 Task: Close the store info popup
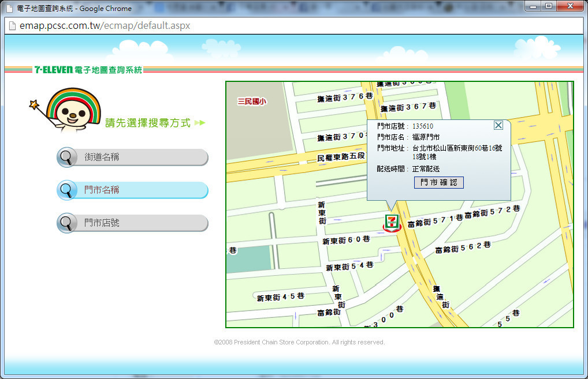pyautogui.click(x=498, y=125)
